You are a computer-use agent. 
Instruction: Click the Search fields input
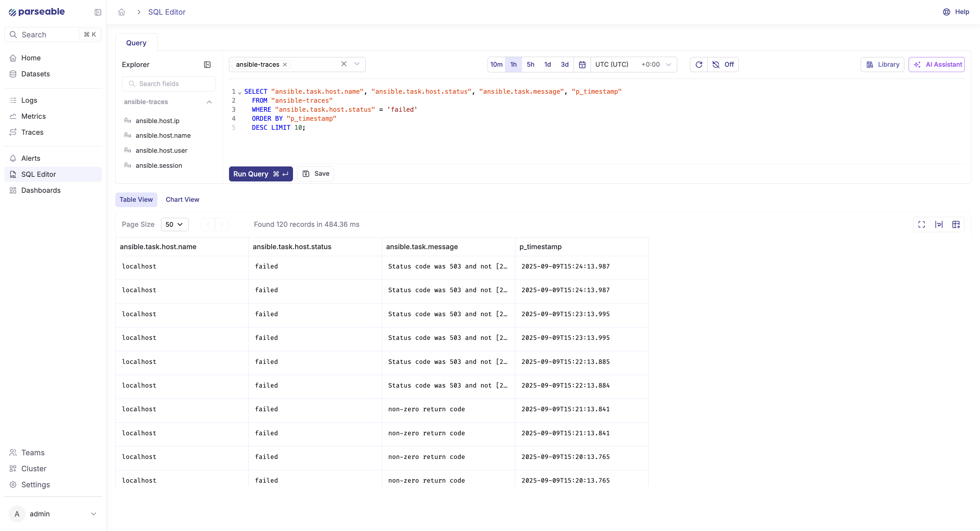click(x=169, y=84)
